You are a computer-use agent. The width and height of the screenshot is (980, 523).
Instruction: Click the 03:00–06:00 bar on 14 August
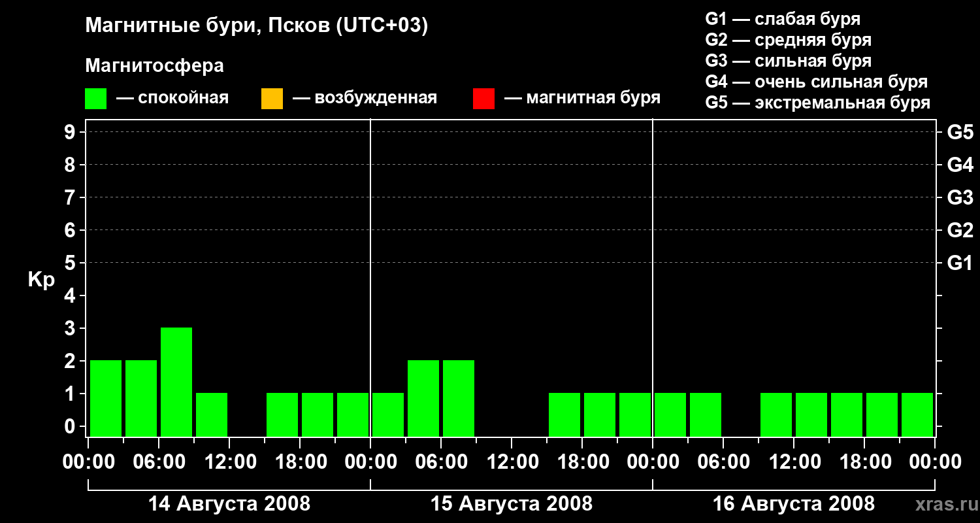(141, 398)
